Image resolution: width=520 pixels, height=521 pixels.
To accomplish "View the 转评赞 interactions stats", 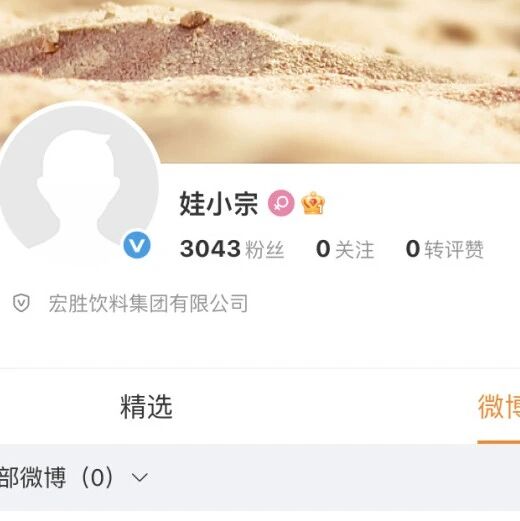I will 454,249.
